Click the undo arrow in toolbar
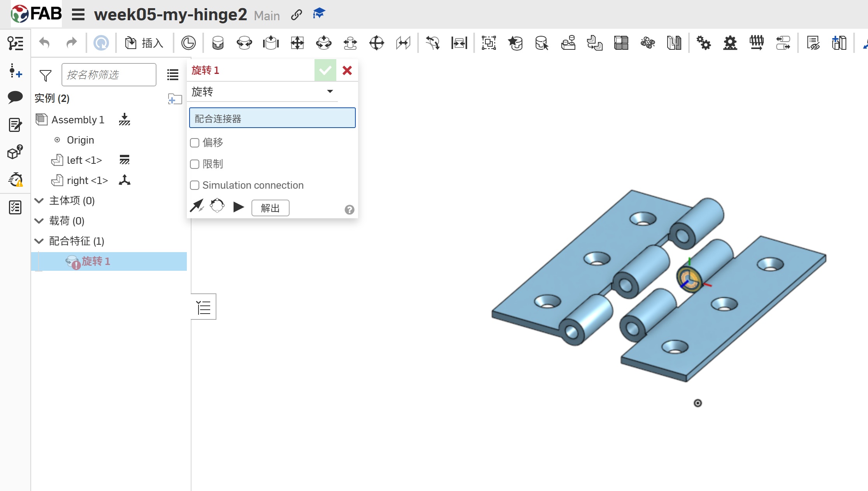The height and width of the screenshot is (491, 868). 45,43
